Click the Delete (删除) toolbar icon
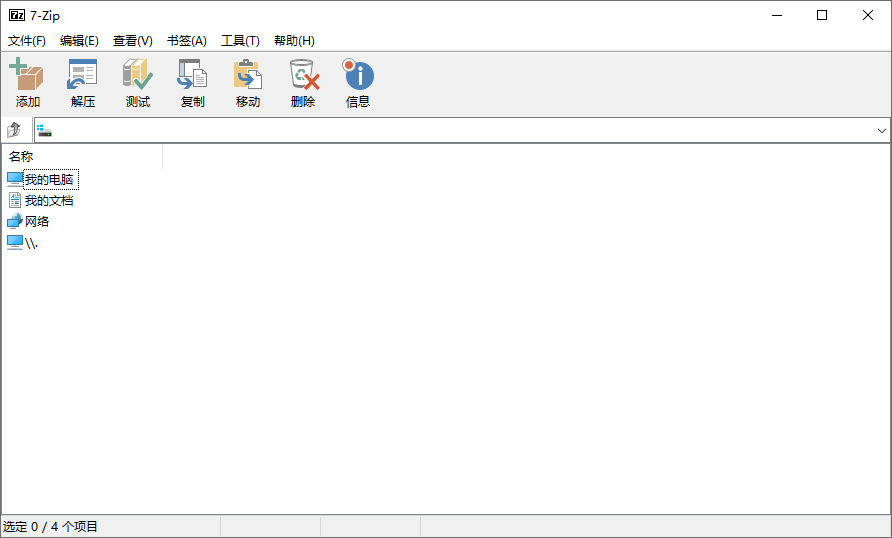 coord(303,76)
